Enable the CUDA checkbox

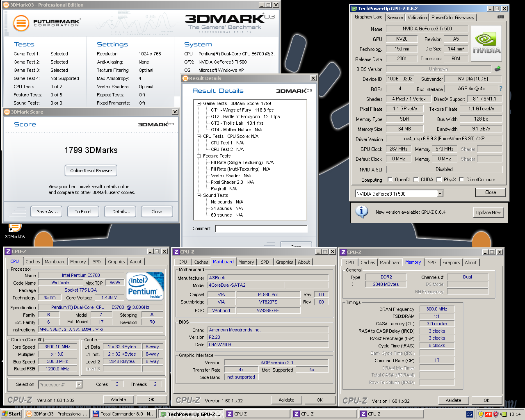(416, 180)
